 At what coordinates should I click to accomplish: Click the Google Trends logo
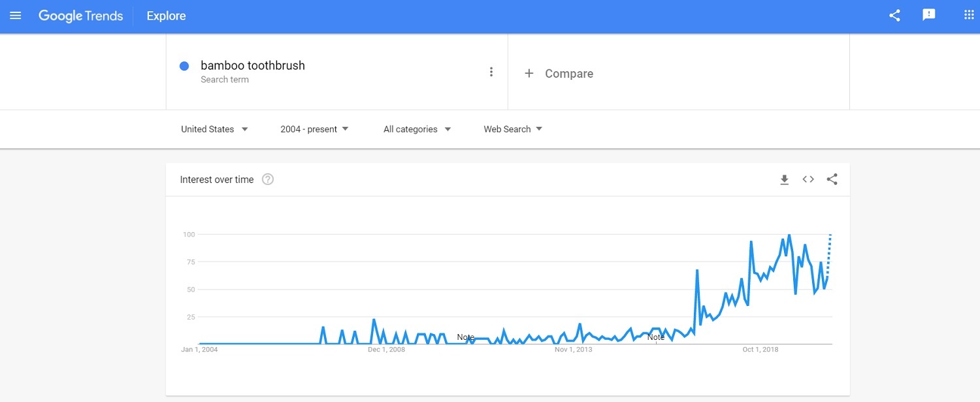click(x=81, y=16)
